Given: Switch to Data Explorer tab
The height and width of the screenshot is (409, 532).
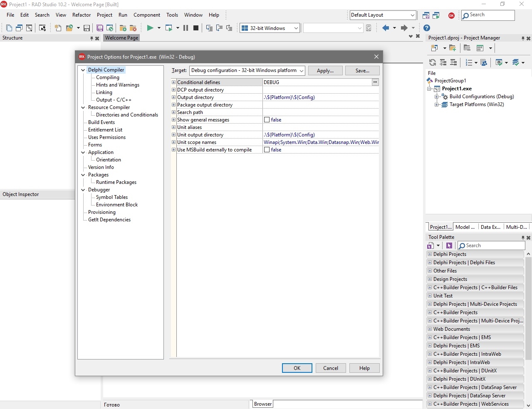Looking at the screenshot, I should coord(490,227).
